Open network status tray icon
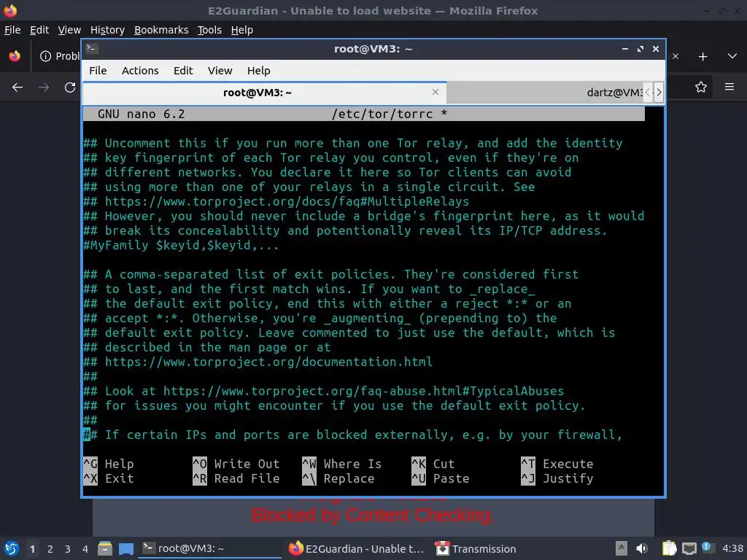 point(689,548)
